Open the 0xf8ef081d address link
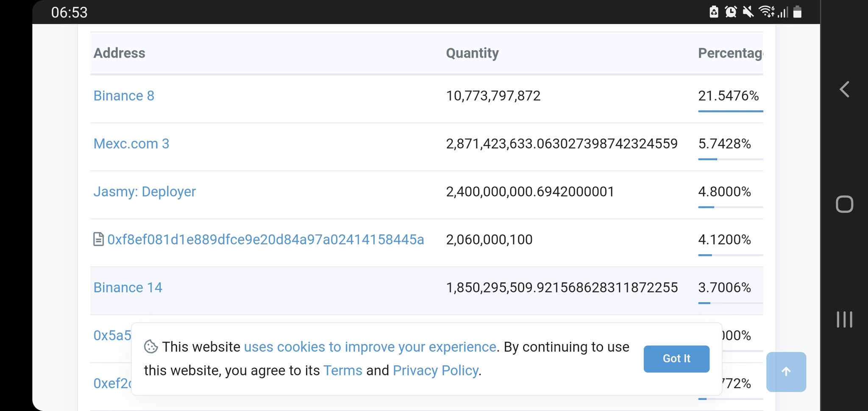868x411 pixels. [x=266, y=239]
